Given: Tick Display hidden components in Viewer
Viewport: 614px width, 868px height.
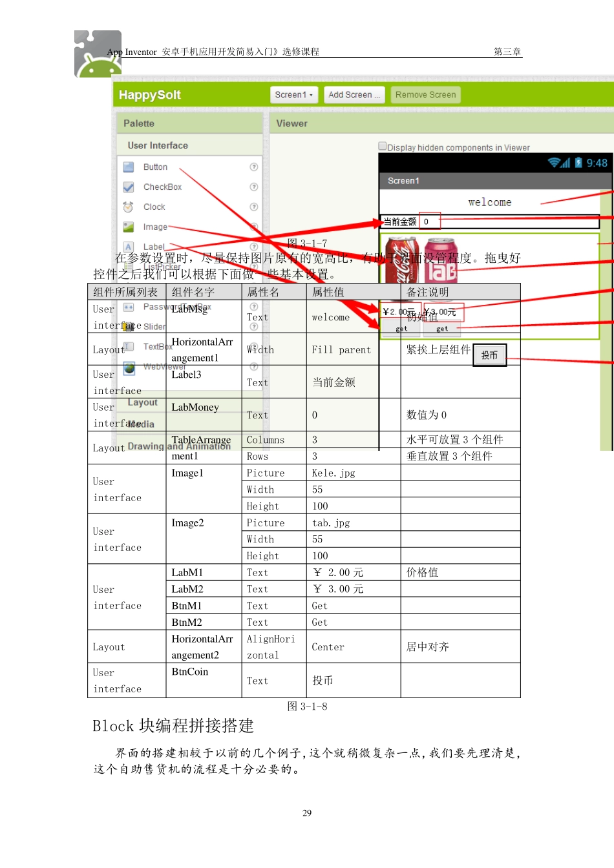Looking at the screenshot, I should 383,147.
